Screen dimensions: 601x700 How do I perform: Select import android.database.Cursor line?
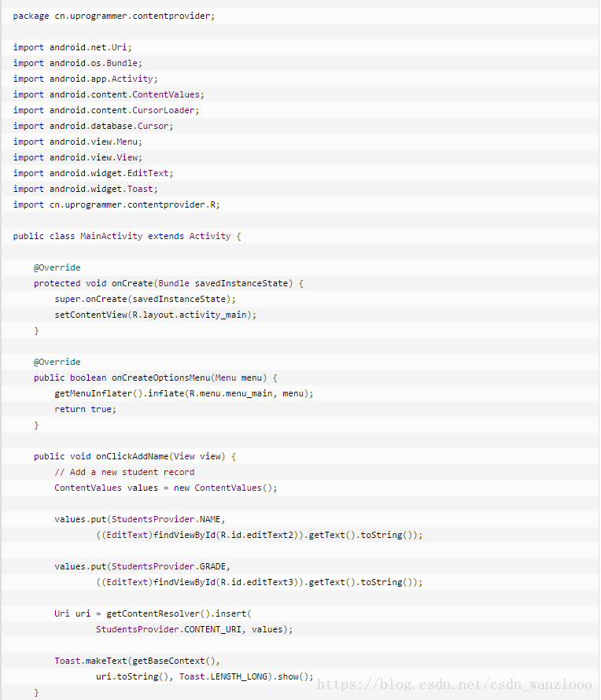click(x=93, y=127)
